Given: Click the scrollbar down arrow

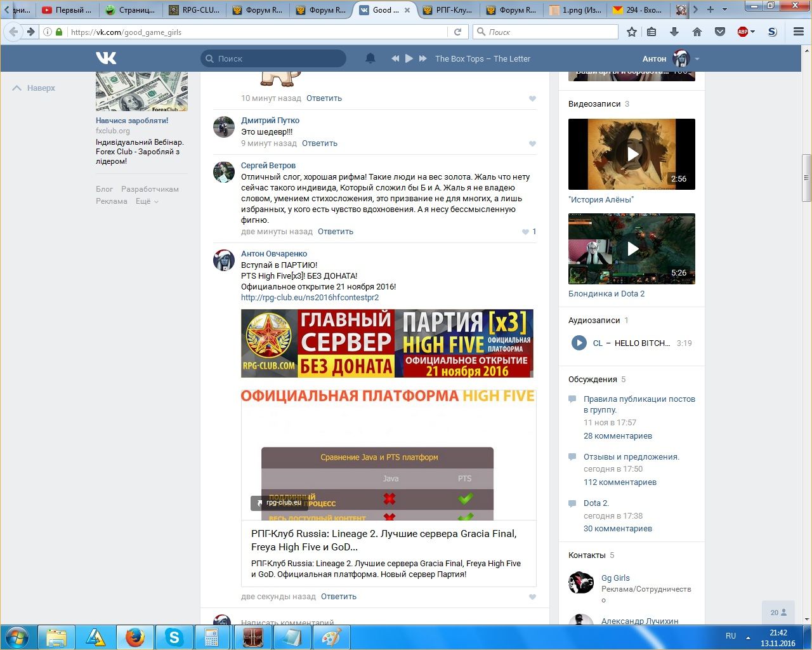Looking at the screenshot, I should [x=806, y=620].
